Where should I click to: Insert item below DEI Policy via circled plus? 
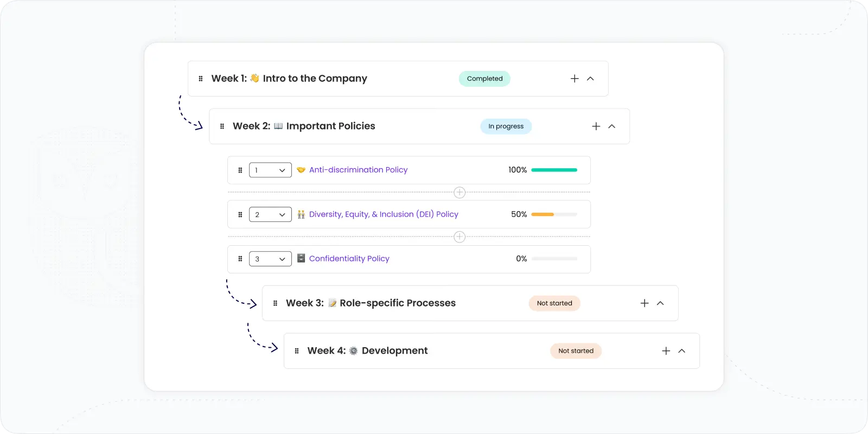click(459, 237)
